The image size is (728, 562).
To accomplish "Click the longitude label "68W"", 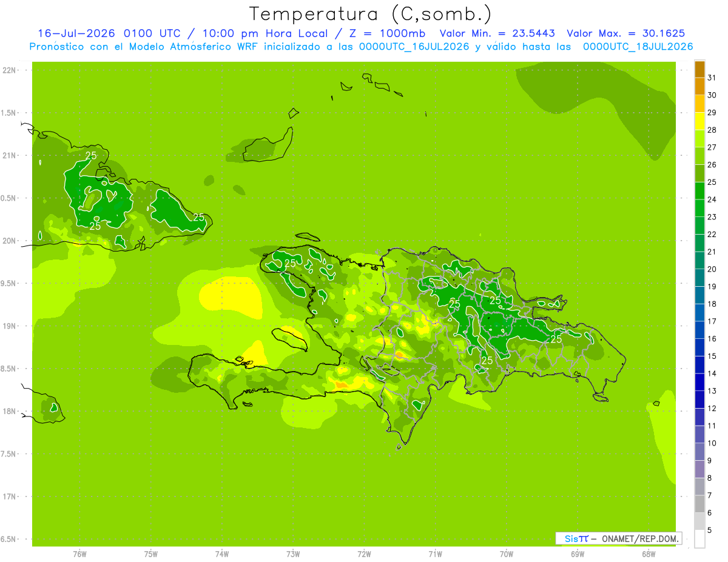I will click(649, 554).
